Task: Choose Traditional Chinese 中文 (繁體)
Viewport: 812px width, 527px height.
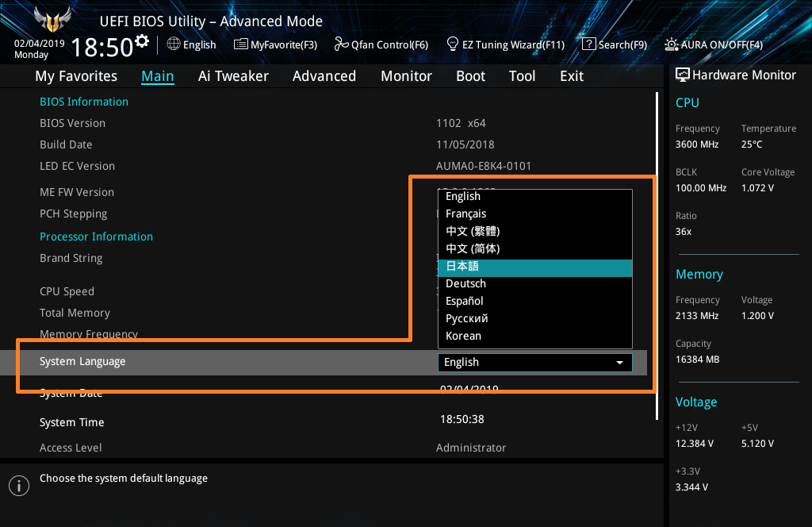Action: (535, 231)
